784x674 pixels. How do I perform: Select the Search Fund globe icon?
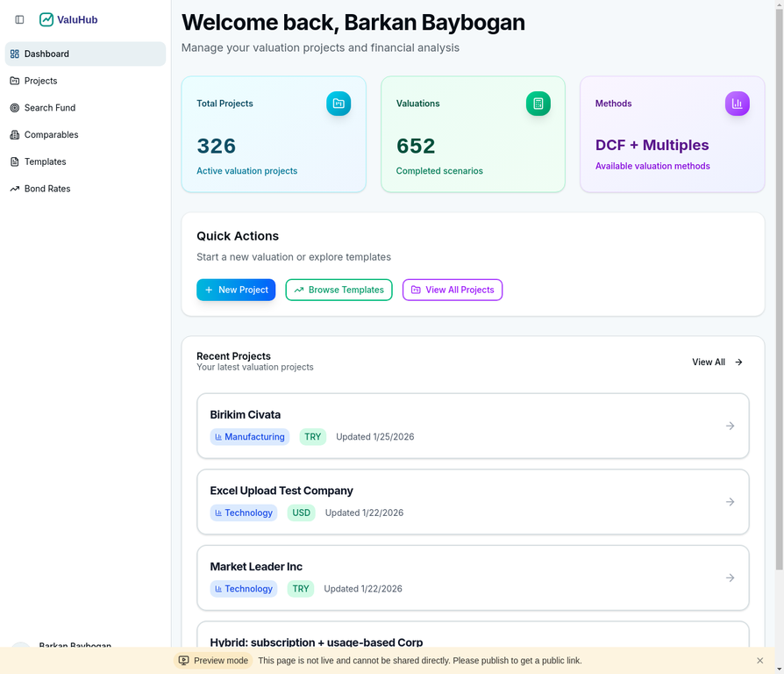[14, 107]
